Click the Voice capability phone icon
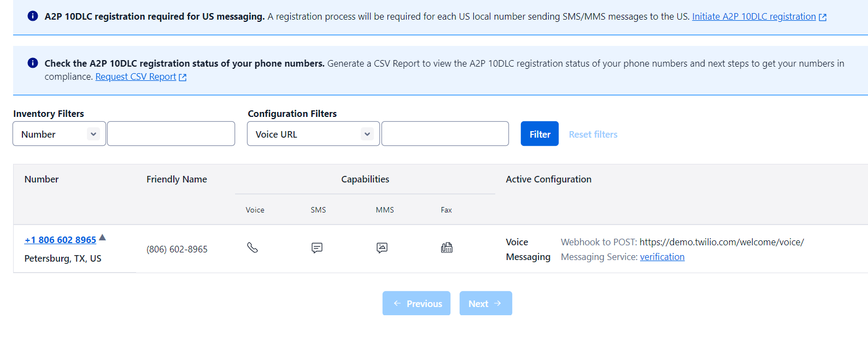This screenshot has width=868, height=354. click(252, 247)
